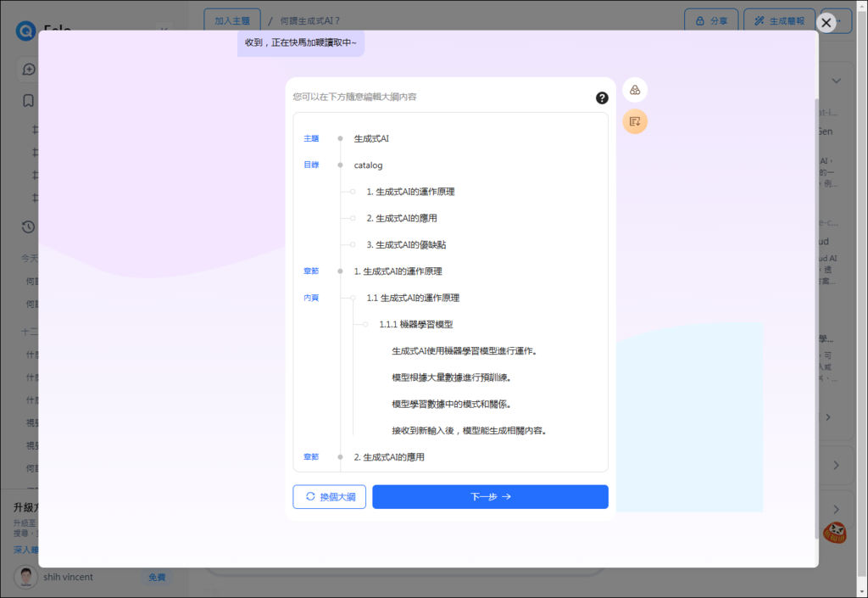Select page 1.1 生成式AI的運作原理
The image size is (868, 598).
pyautogui.click(x=413, y=298)
